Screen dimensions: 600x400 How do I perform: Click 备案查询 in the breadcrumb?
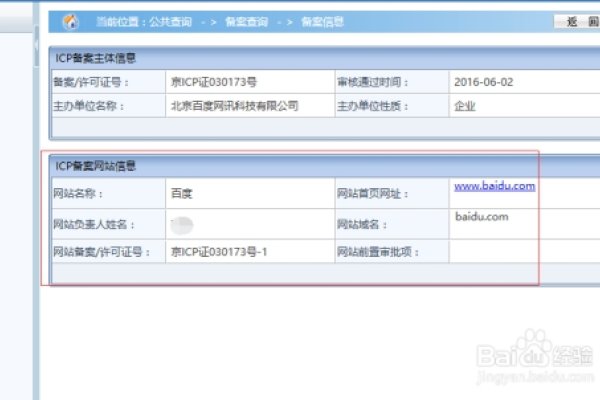pos(246,22)
